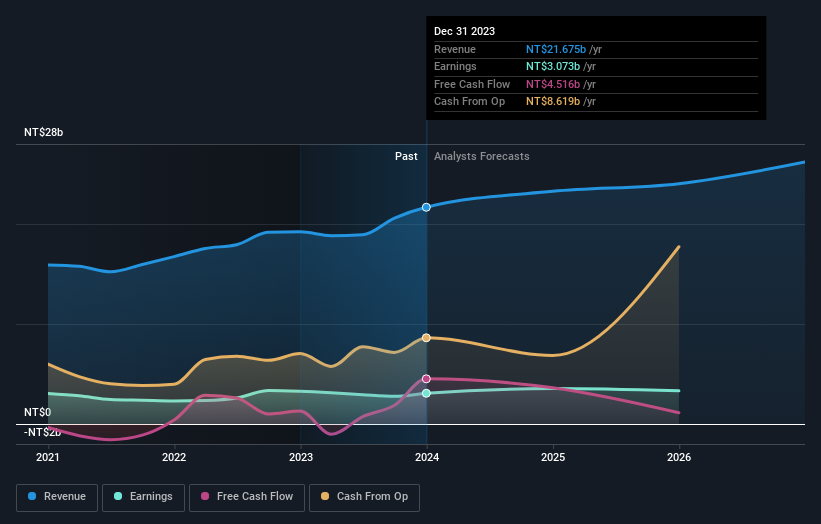Screen dimensions: 821x524
Task: Select the 2021 x-axis label
Action: [48, 457]
